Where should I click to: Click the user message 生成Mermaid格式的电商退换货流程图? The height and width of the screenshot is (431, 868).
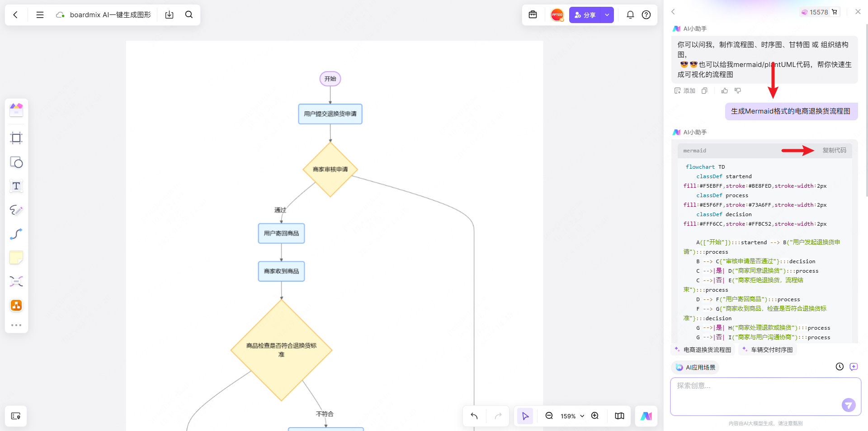[791, 111]
